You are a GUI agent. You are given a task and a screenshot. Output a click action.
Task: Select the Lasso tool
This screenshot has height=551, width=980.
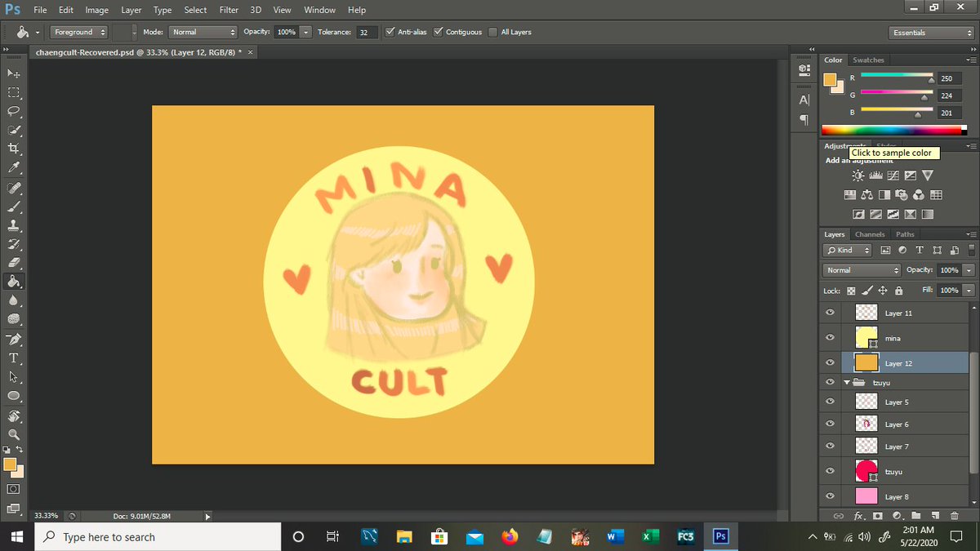(14, 111)
